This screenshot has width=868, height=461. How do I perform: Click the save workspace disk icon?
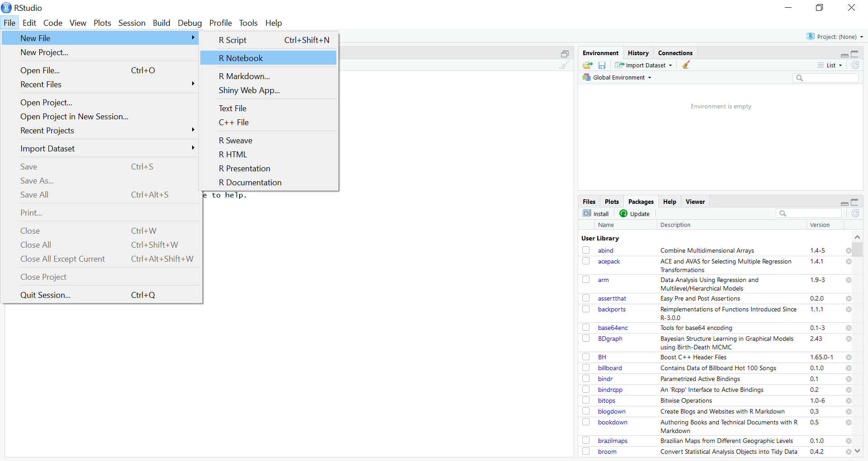[x=602, y=65]
